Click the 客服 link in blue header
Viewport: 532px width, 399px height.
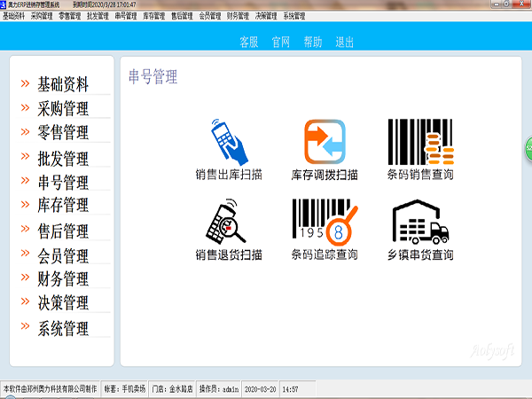pyautogui.click(x=249, y=42)
